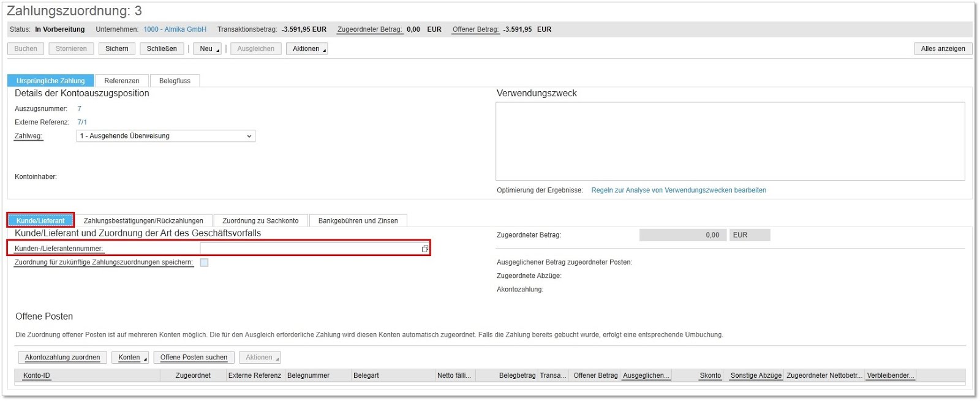Viewport: 980px width, 401px height.
Task: Select the Zahlungsbestätigungen/Rückzahlungen tab
Action: [x=143, y=221]
